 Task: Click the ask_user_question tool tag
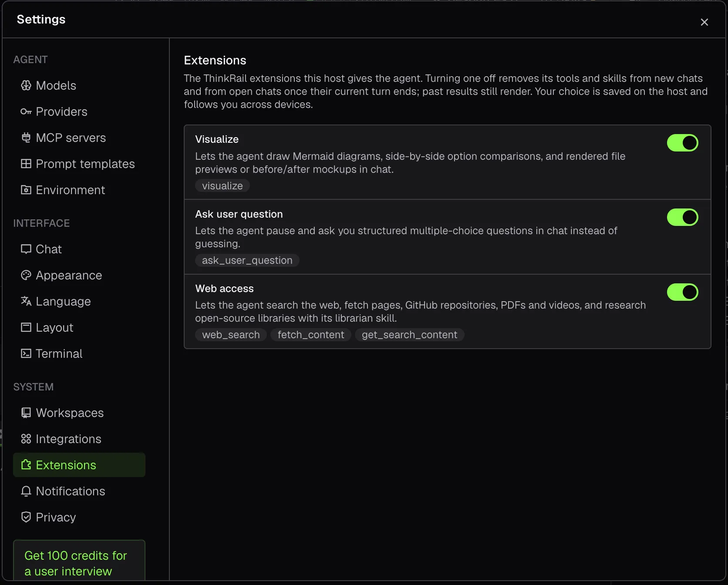point(247,260)
